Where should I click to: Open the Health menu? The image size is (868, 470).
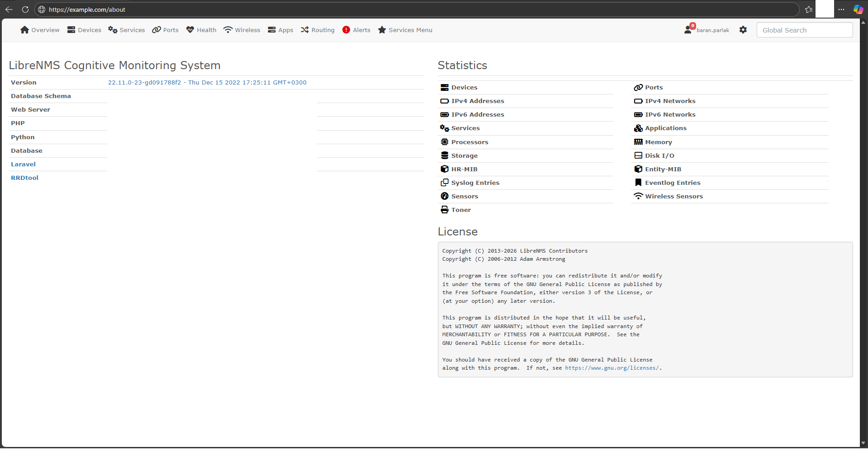[201, 30]
